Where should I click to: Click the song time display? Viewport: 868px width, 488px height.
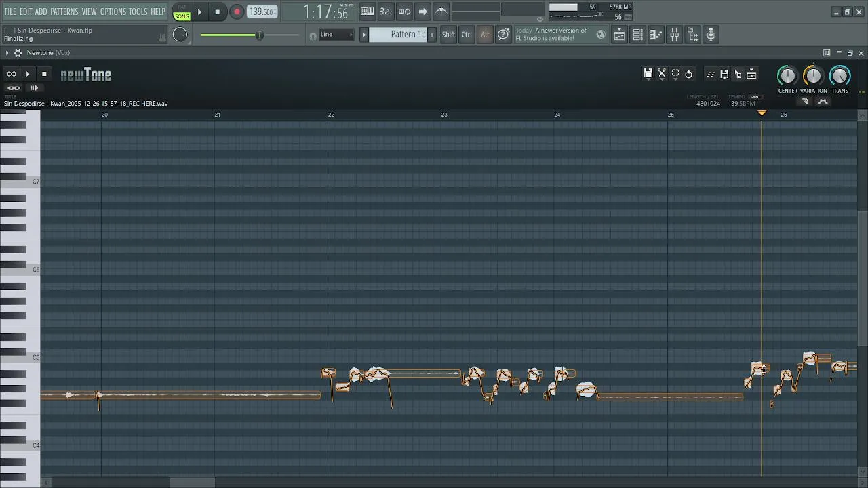tap(325, 12)
